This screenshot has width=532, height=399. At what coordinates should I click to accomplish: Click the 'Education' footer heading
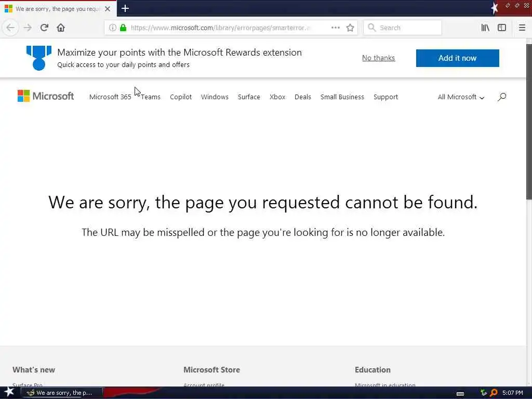tap(373, 369)
